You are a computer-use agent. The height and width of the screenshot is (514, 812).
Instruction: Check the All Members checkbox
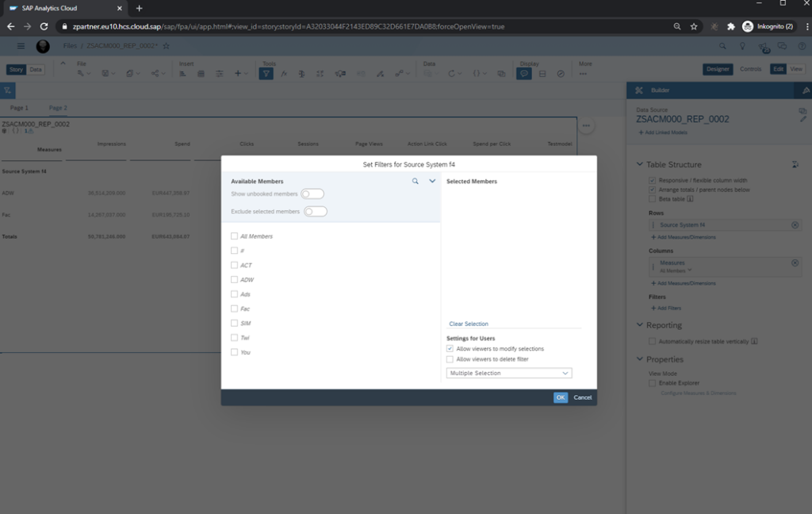coord(234,236)
